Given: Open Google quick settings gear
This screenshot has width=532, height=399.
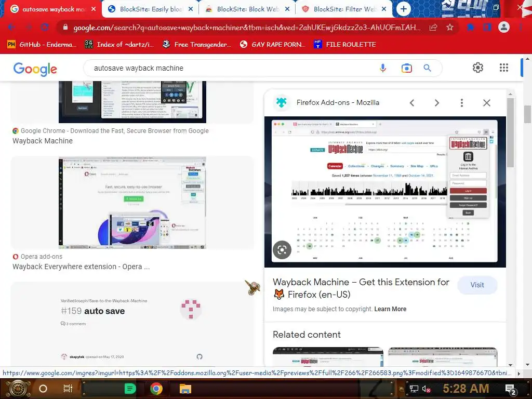Looking at the screenshot, I should click(x=478, y=68).
